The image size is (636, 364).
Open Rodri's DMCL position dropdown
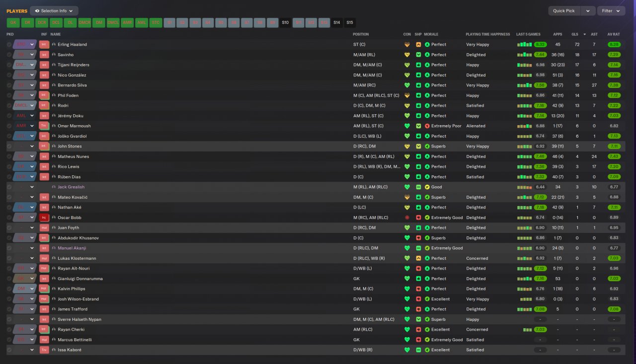tap(25, 106)
